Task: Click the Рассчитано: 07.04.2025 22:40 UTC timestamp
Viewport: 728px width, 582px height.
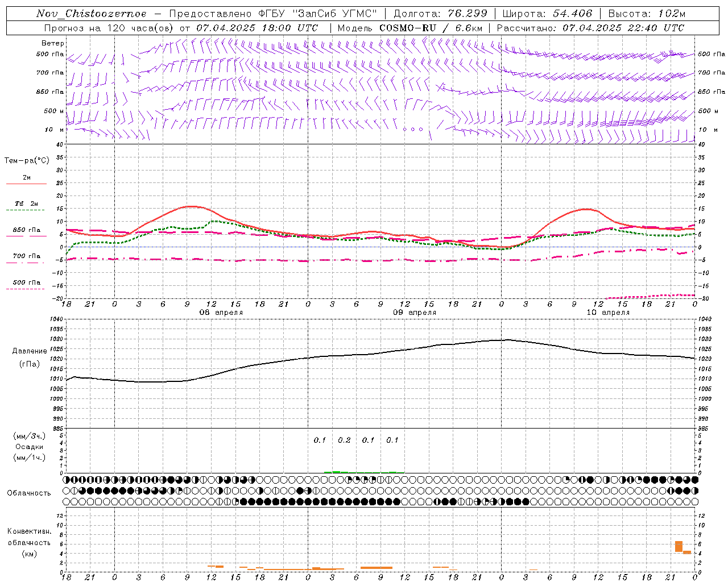Action: pyautogui.click(x=590, y=28)
